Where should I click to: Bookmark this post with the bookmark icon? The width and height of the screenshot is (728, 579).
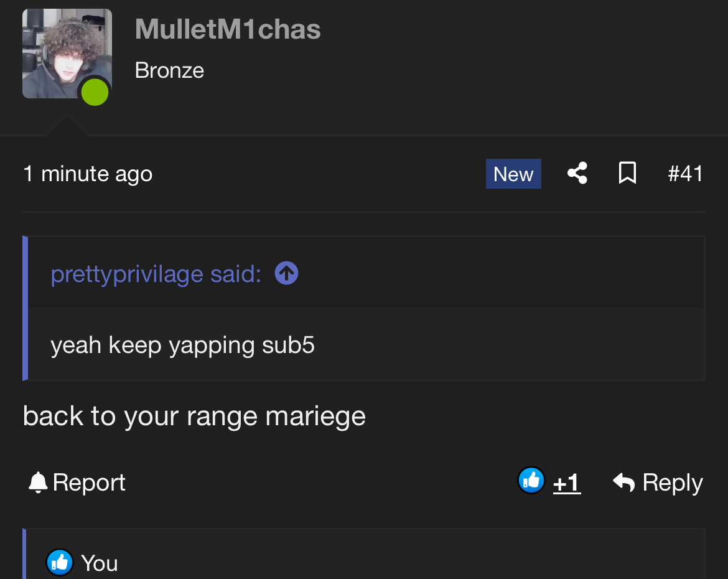point(627,173)
